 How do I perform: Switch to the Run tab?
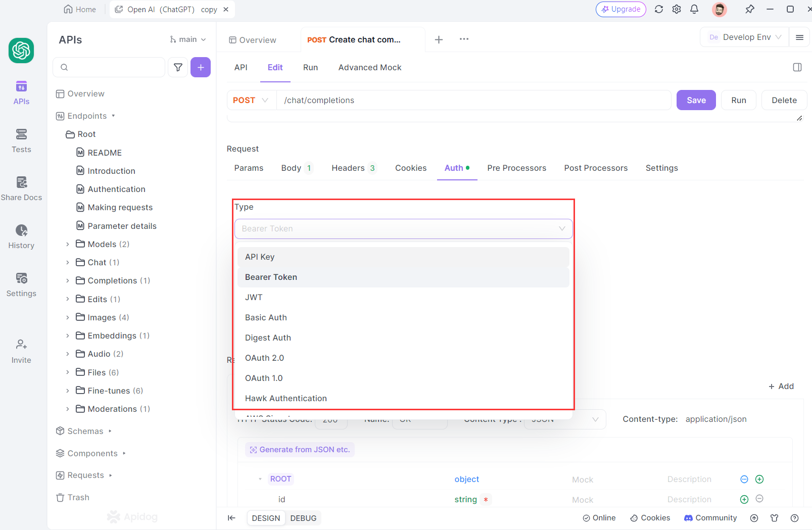310,67
